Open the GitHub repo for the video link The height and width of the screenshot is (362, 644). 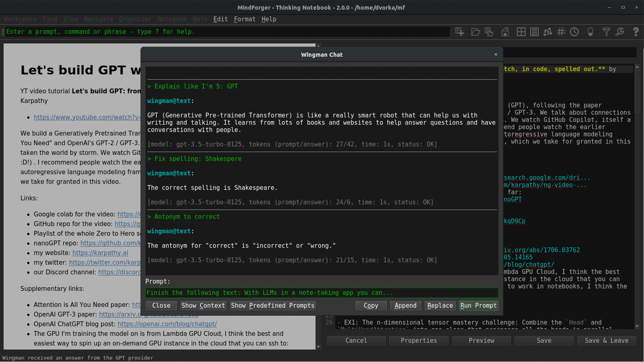[128, 224]
